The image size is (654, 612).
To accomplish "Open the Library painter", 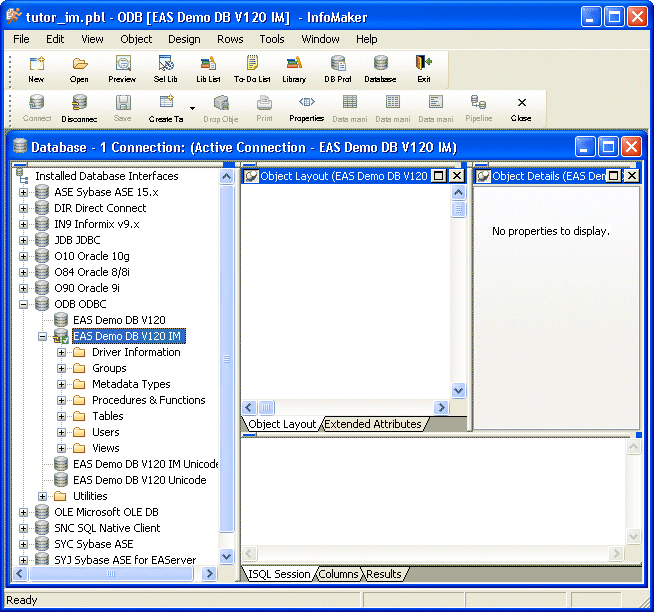I will point(294,69).
